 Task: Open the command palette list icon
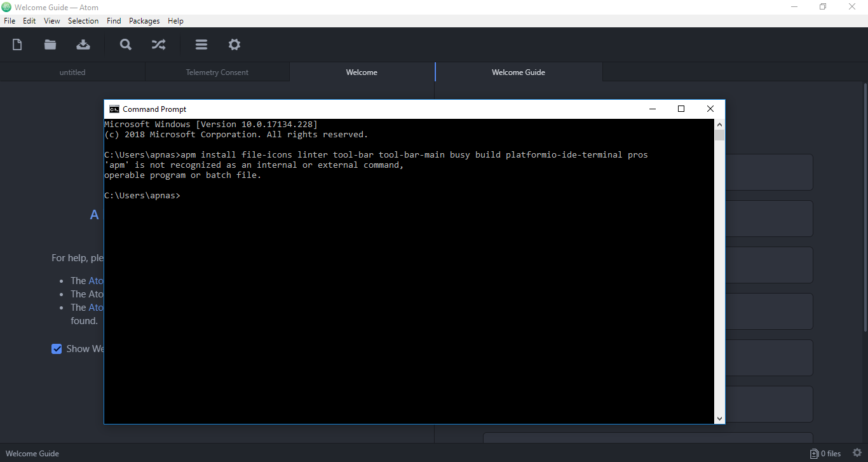(x=201, y=44)
